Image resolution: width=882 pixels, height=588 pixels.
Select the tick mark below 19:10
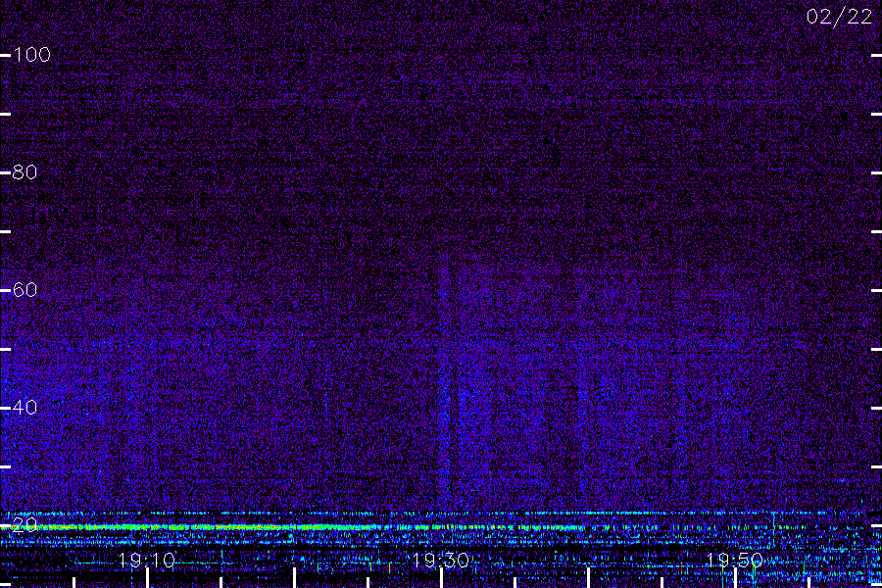[147, 578]
